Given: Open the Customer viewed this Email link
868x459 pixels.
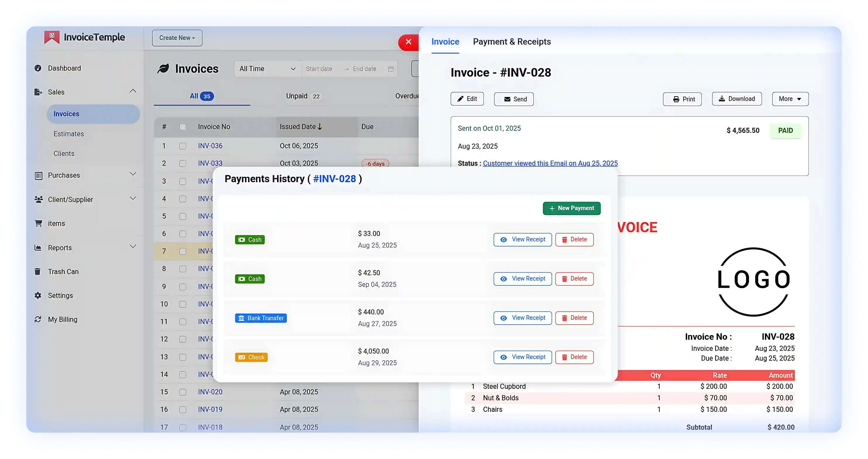Looking at the screenshot, I should (x=550, y=163).
